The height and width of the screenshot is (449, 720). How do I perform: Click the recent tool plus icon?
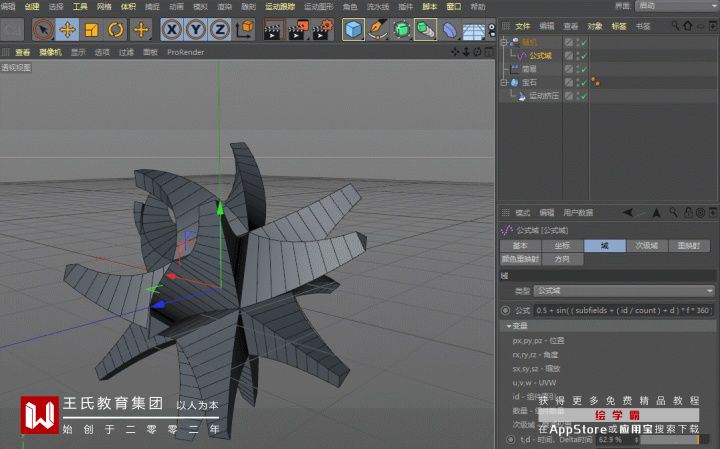pos(141,30)
